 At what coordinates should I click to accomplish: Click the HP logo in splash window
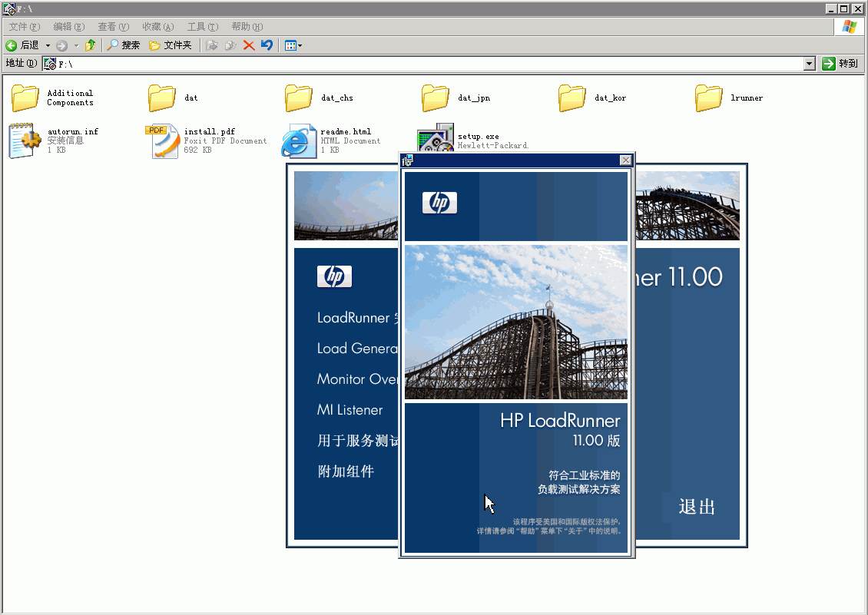click(x=439, y=203)
